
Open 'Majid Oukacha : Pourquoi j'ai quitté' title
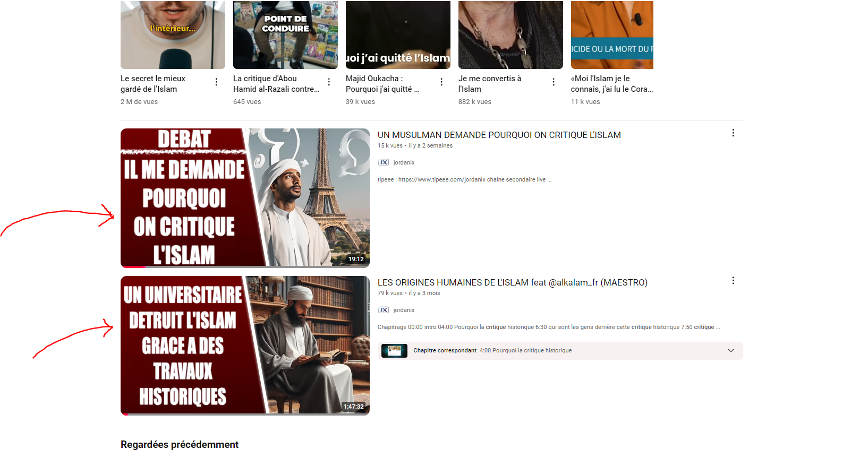(x=382, y=84)
